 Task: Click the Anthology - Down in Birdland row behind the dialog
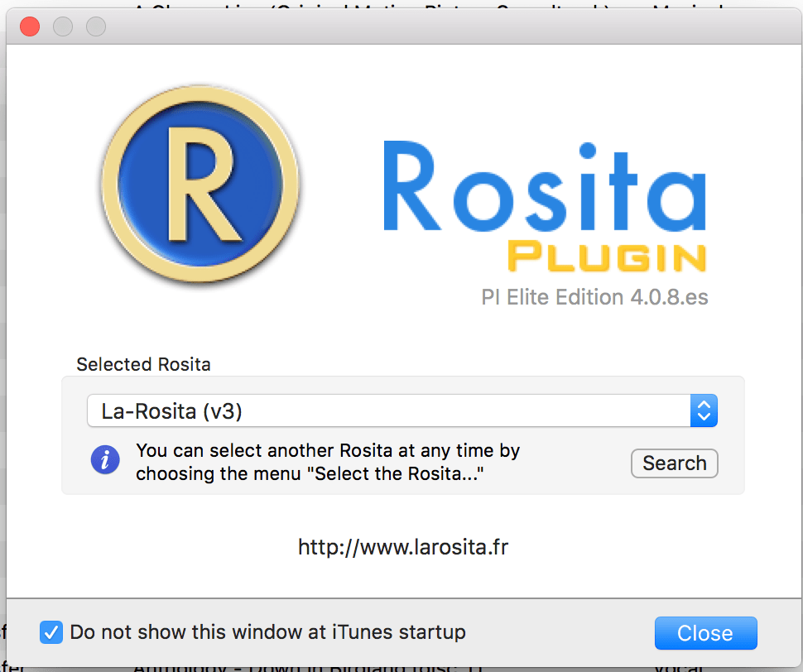(x=307, y=667)
